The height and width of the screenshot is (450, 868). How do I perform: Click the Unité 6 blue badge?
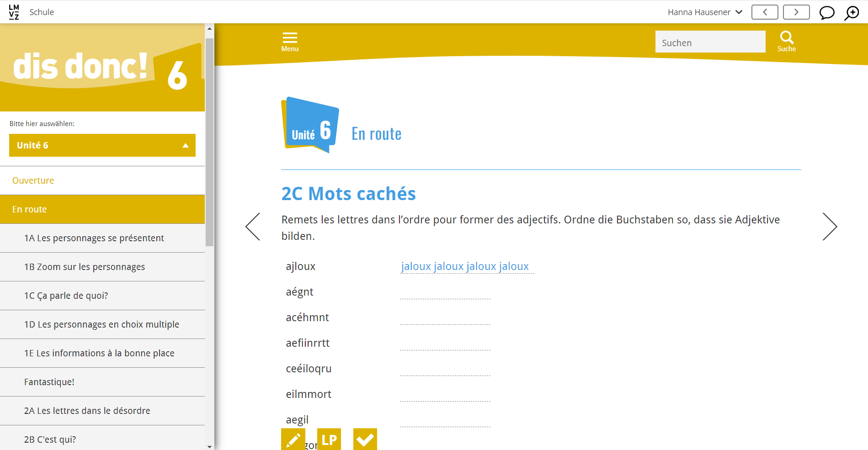[310, 124]
